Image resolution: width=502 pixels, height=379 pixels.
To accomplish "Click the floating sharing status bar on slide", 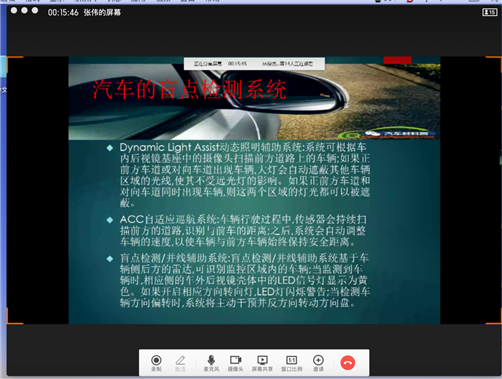I will click(254, 63).
